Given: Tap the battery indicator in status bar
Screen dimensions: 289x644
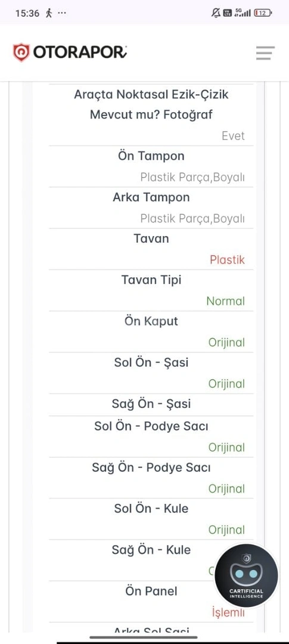Looking at the screenshot, I should pyautogui.click(x=263, y=13).
